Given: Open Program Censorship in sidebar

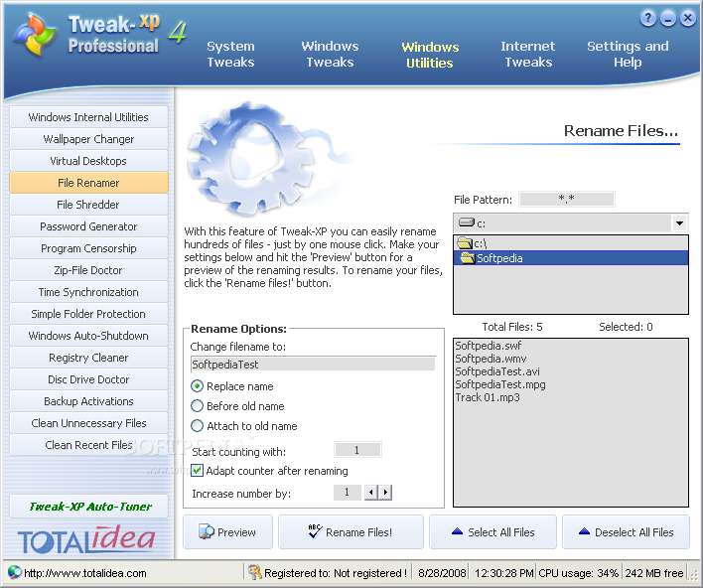Looking at the screenshot, I should coord(88,248).
